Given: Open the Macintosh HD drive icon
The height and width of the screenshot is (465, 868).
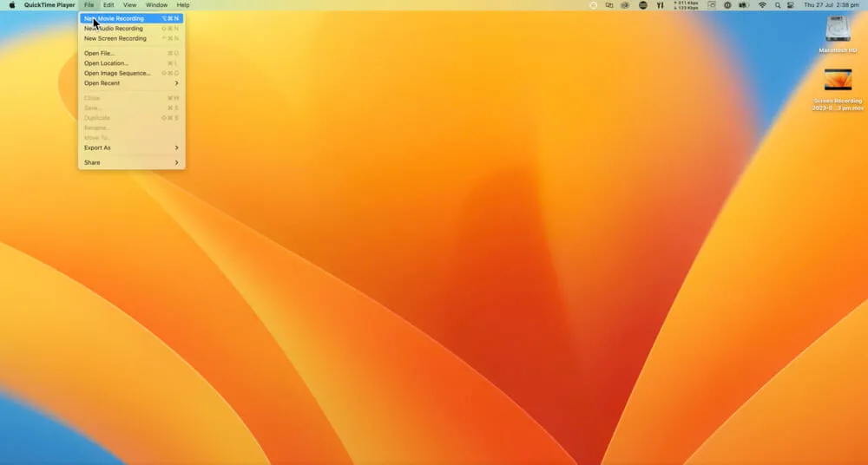Looking at the screenshot, I should (x=838, y=29).
